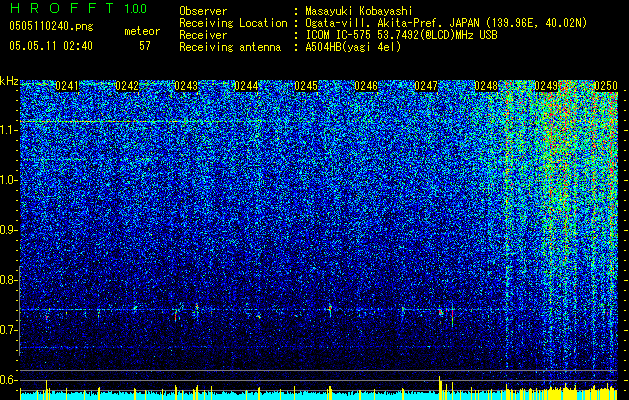Click the 0246 time marker
Image resolution: width=629 pixels, height=400 pixels.
pyautogui.click(x=366, y=86)
